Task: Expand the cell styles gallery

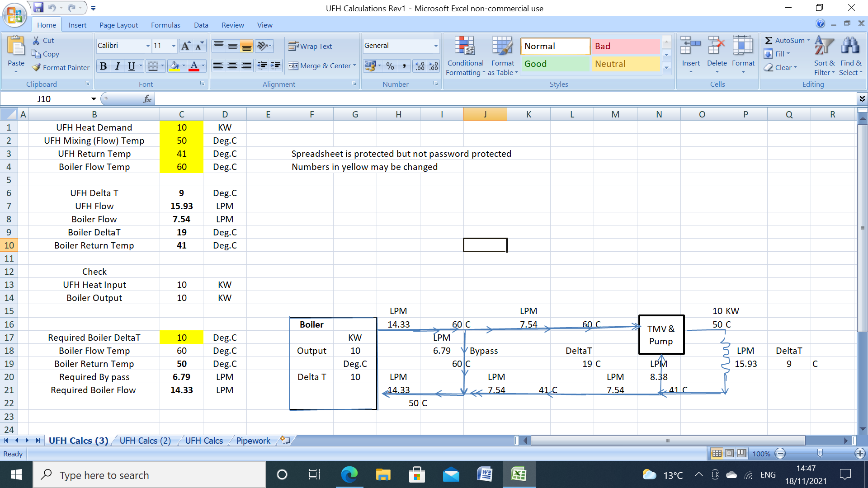Action: [x=666, y=68]
